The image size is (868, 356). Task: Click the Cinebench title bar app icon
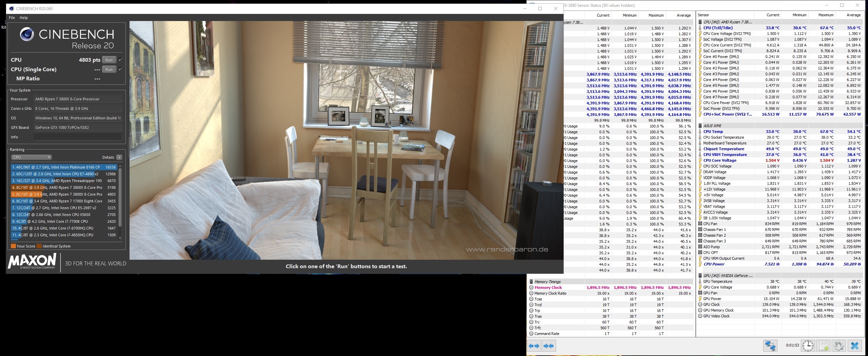(x=11, y=8)
